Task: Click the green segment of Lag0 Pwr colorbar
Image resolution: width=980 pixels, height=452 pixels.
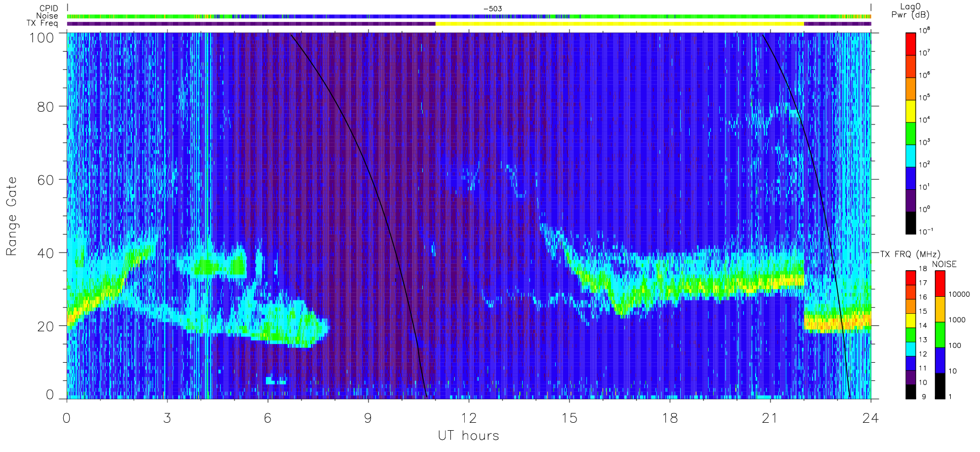Action: [911, 133]
